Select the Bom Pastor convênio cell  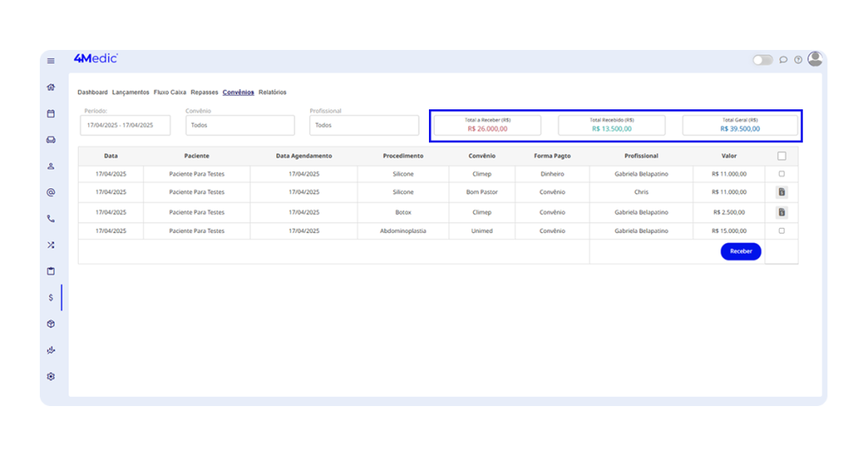[x=481, y=192]
